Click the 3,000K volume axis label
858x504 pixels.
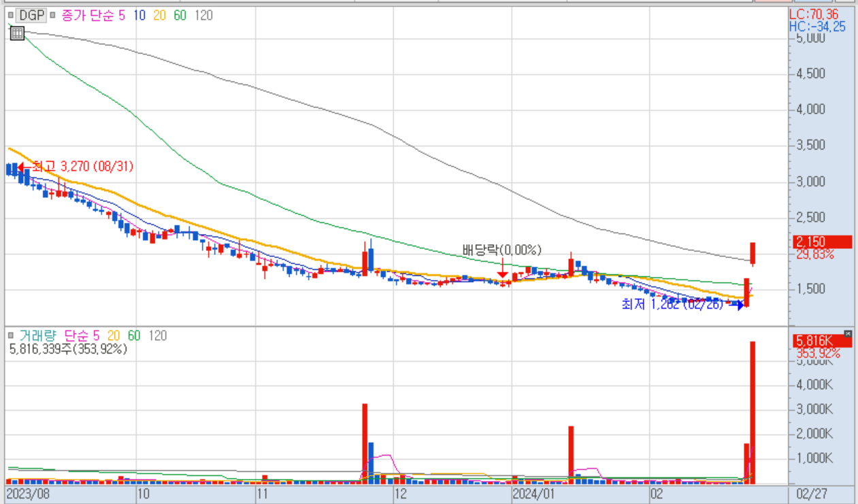814,409
